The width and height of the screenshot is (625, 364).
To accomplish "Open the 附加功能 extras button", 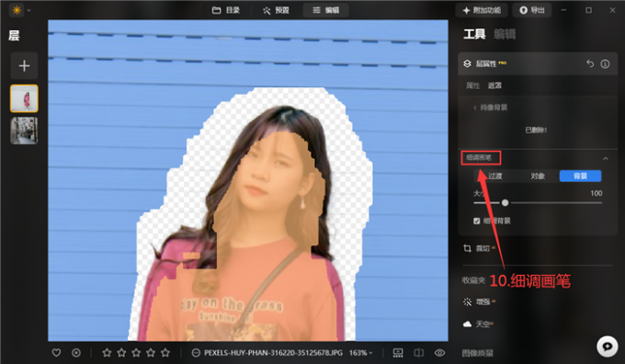I will point(482,10).
